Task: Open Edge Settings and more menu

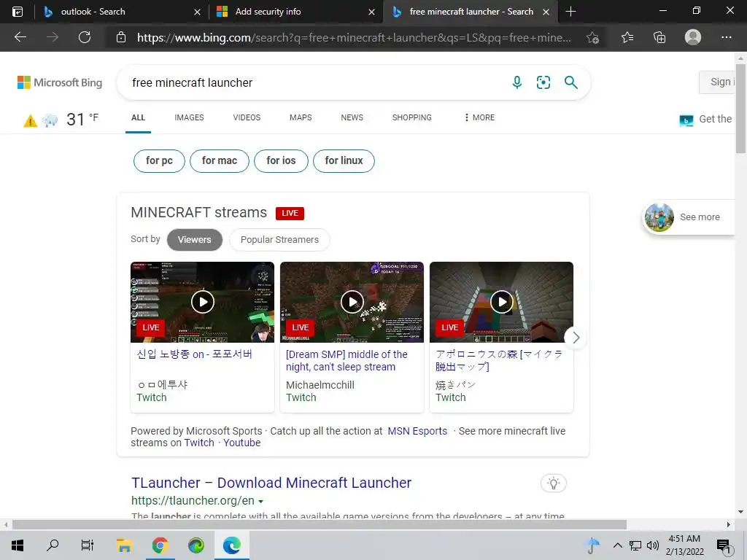Action: point(726,37)
